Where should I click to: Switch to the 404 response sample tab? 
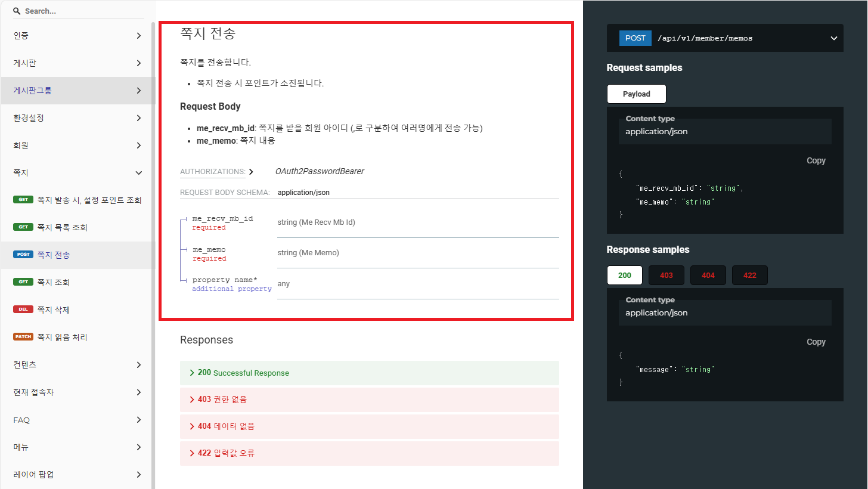[708, 276]
